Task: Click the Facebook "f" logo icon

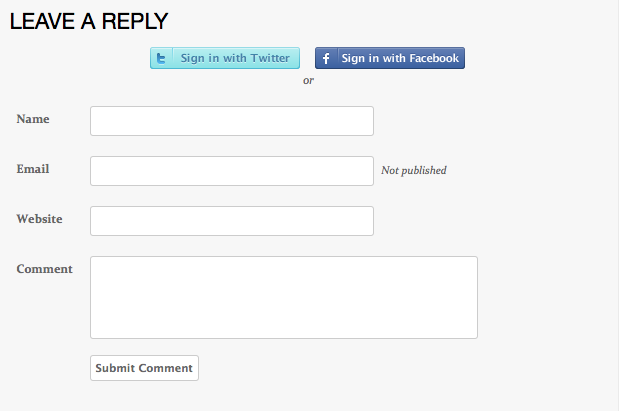Action: tap(326, 58)
